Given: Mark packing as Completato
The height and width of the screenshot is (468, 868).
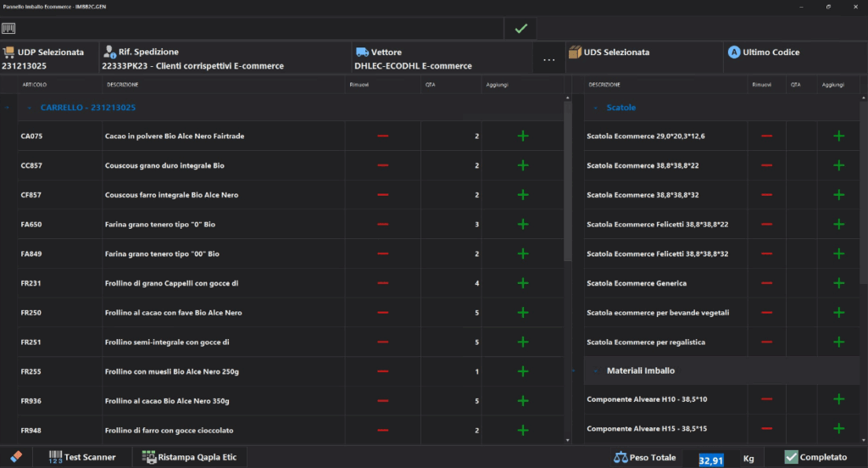Looking at the screenshot, I should 815,458.
